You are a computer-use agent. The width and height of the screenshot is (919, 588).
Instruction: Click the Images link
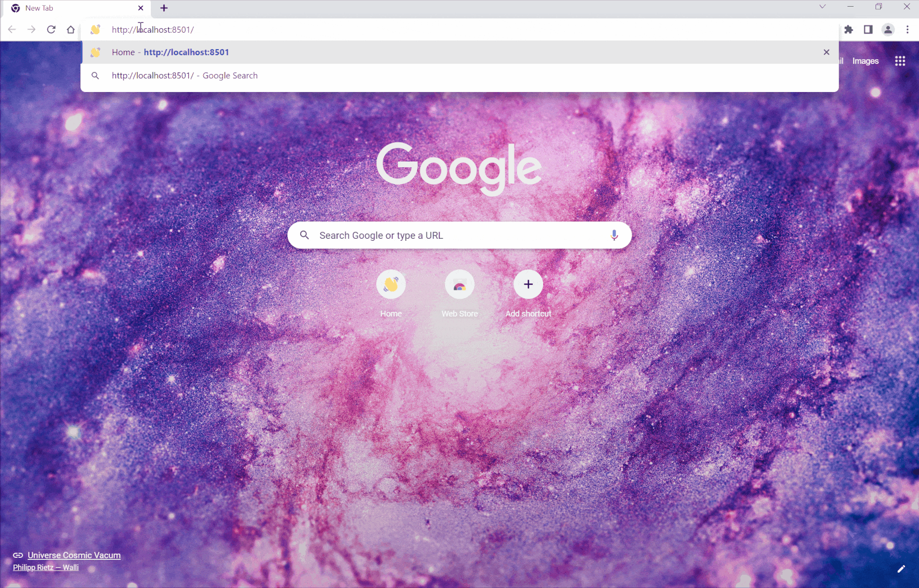pyautogui.click(x=865, y=61)
